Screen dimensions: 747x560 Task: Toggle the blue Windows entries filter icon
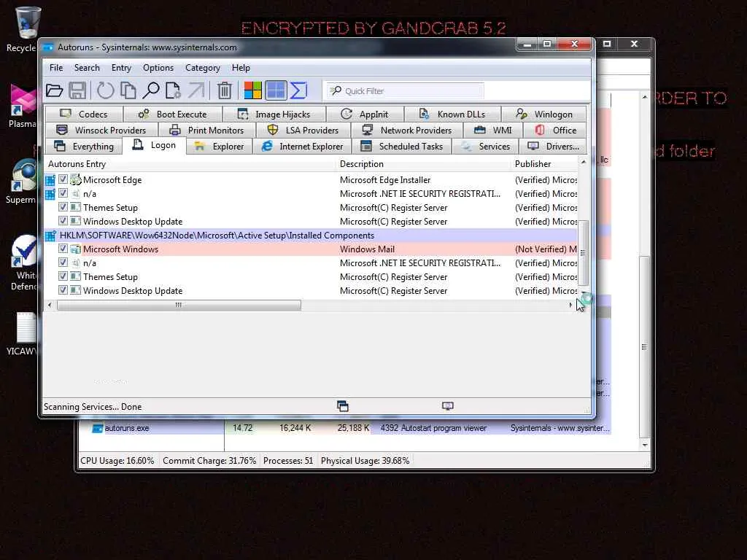[276, 90]
